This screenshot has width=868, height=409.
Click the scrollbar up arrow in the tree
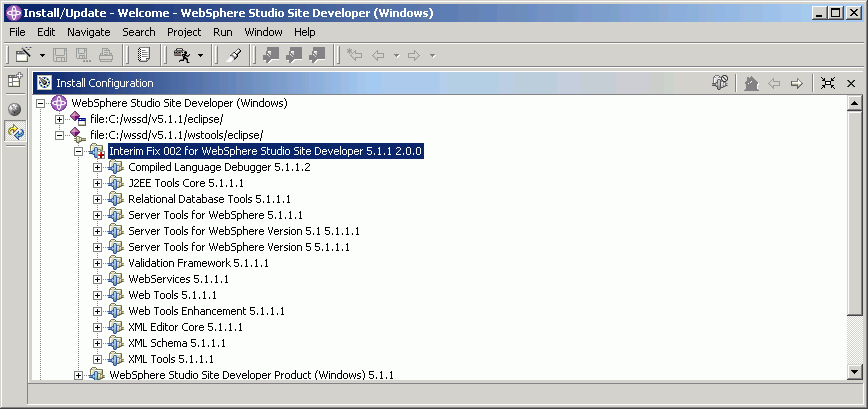pyautogui.click(x=854, y=103)
